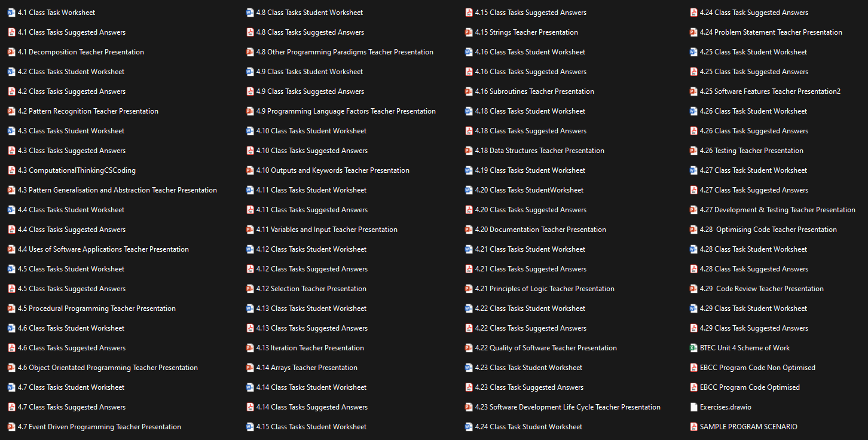Click the PDF icon beside EBCC Program Code Optimised
Viewport: 868px width, 440px height.
[693, 387]
